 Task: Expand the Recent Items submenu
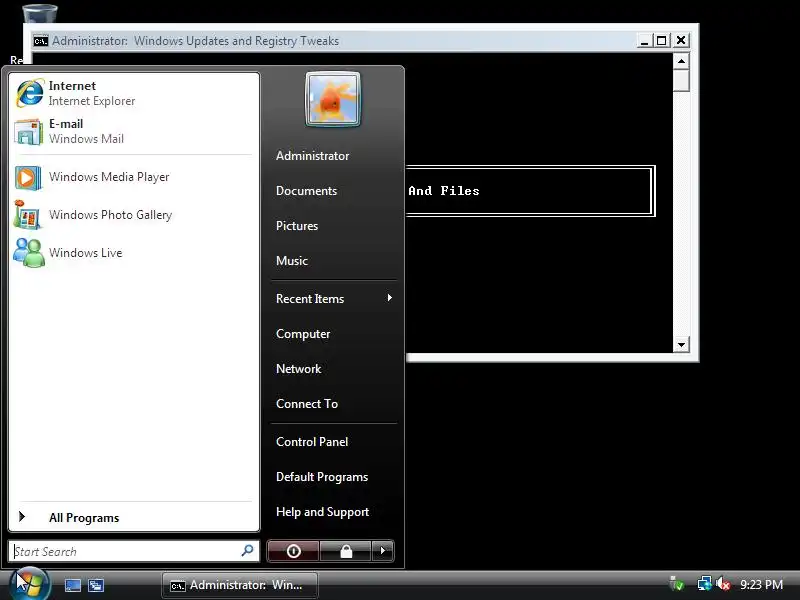[x=334, y=298]
